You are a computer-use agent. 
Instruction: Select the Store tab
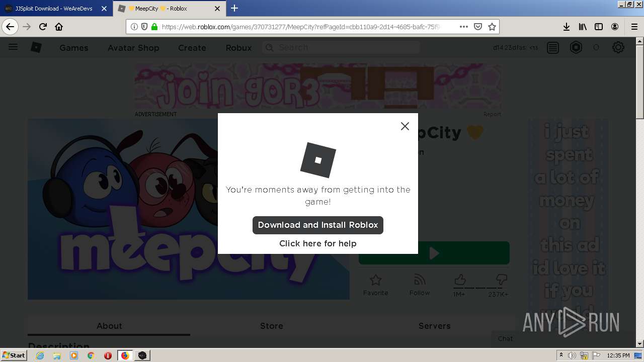272,326
